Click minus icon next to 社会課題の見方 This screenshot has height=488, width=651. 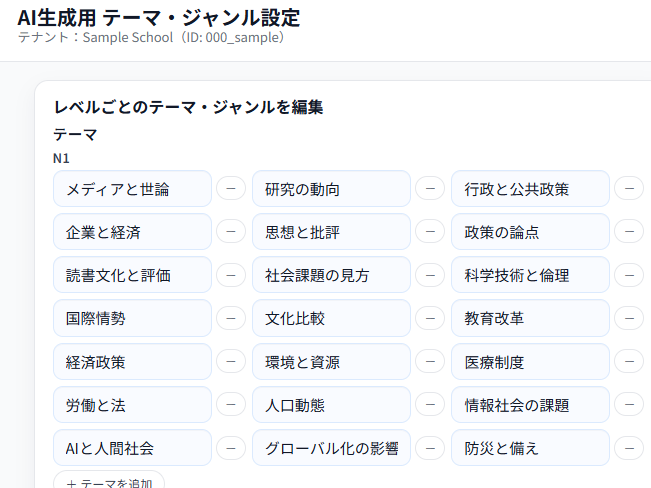430,275
